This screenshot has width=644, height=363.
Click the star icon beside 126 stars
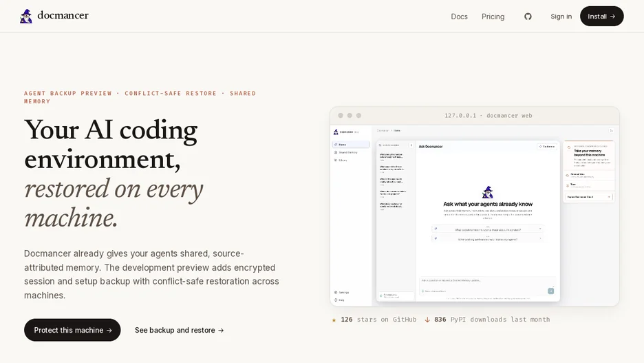pyautogui.click(x=334, y=320)
